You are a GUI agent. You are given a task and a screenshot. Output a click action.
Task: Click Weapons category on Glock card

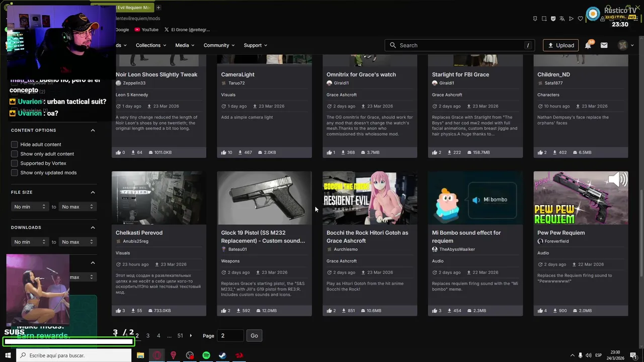(x=230, y=261)
